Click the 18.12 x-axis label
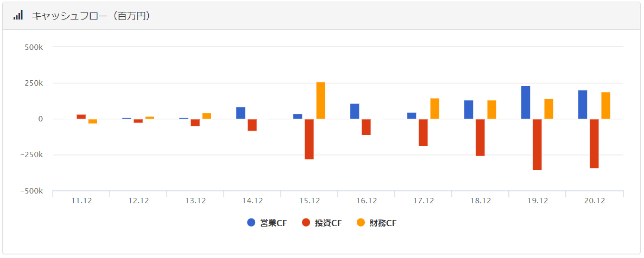 coord(481,201)
